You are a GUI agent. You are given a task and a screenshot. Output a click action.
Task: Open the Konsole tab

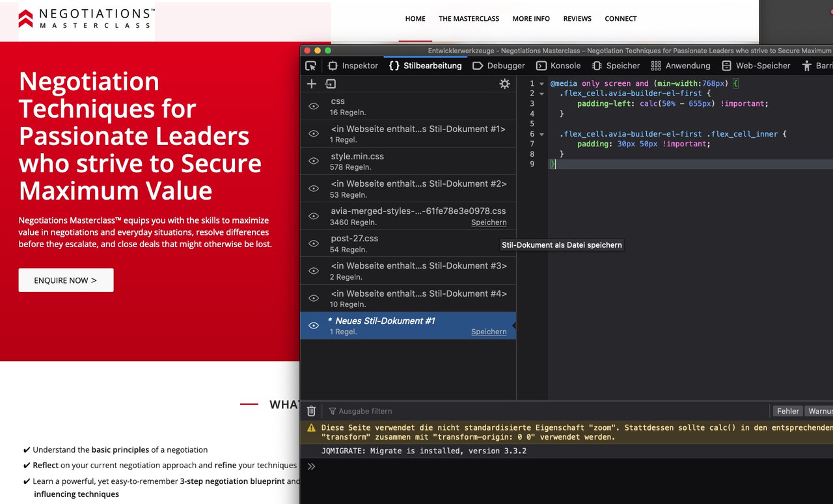[558, 66]
